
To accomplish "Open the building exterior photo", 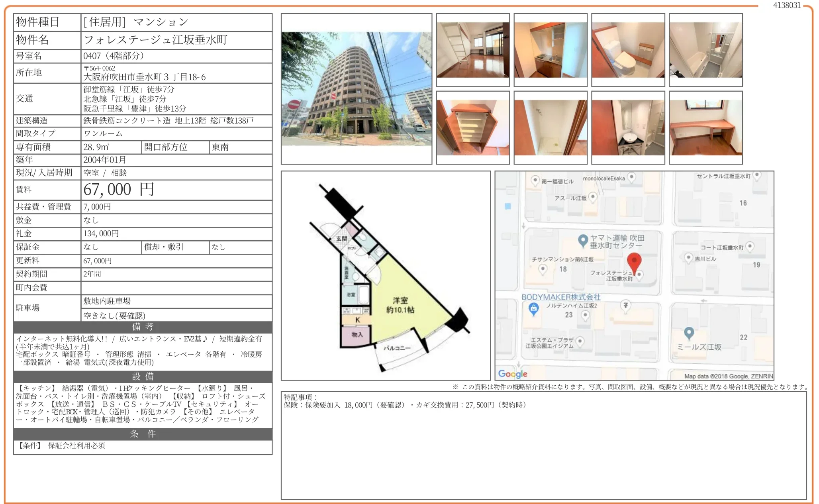I will tap(357, 90).
